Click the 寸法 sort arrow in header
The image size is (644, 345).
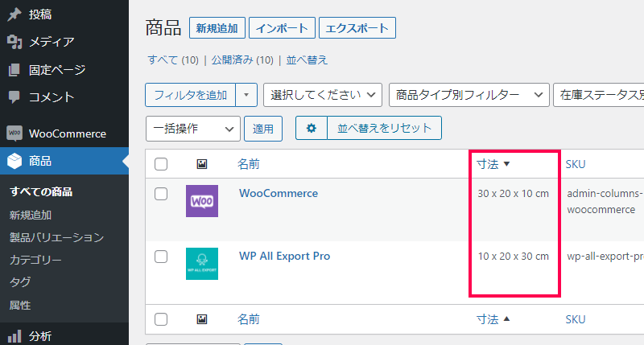(x=506, y=164)
